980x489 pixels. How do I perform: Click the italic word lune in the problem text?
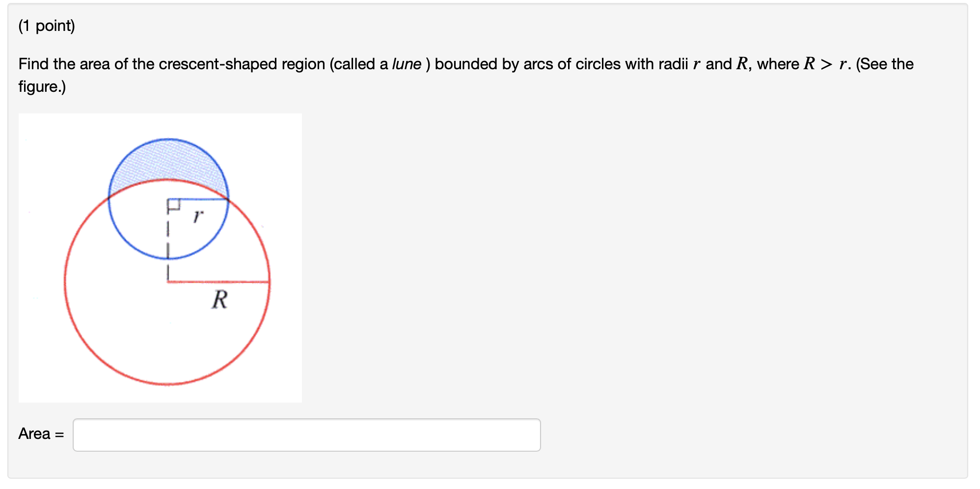coord(407,64)
